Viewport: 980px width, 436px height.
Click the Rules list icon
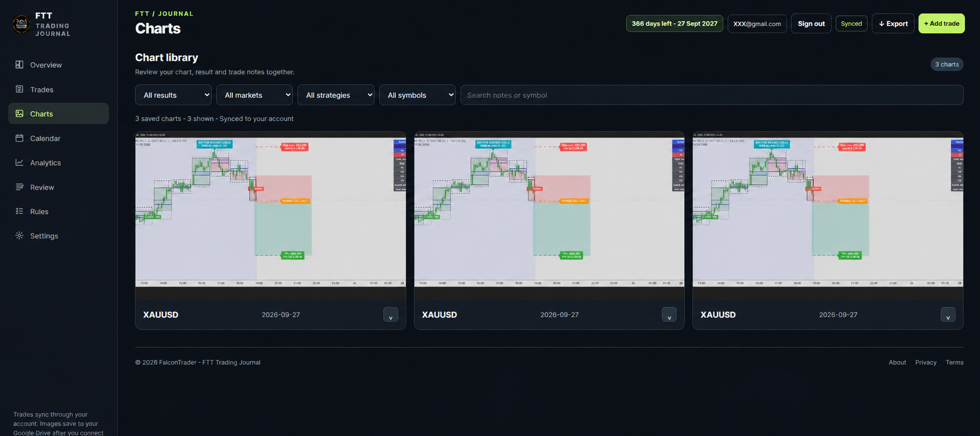19,211
